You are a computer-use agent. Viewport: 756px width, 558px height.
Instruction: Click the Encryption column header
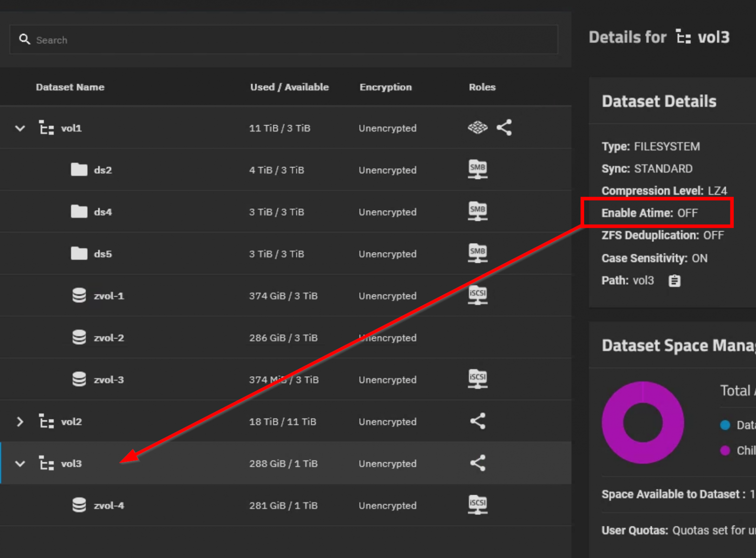click(x=386, y=87)
